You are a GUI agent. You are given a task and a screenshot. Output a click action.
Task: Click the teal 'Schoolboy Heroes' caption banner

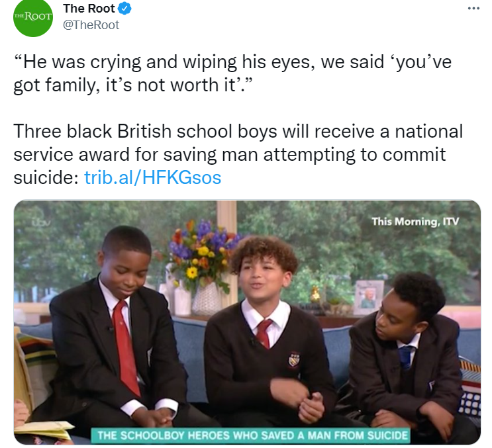tap(250, 435)
